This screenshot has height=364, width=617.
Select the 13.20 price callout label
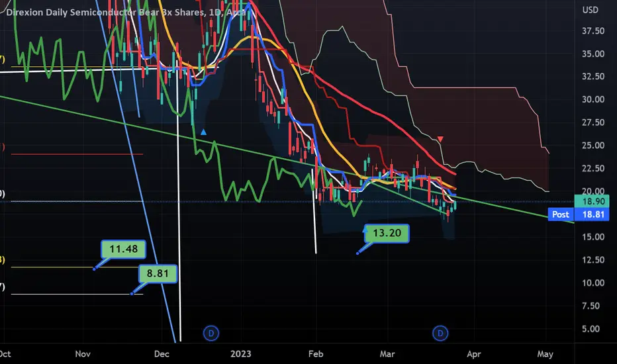pos(387,233)
